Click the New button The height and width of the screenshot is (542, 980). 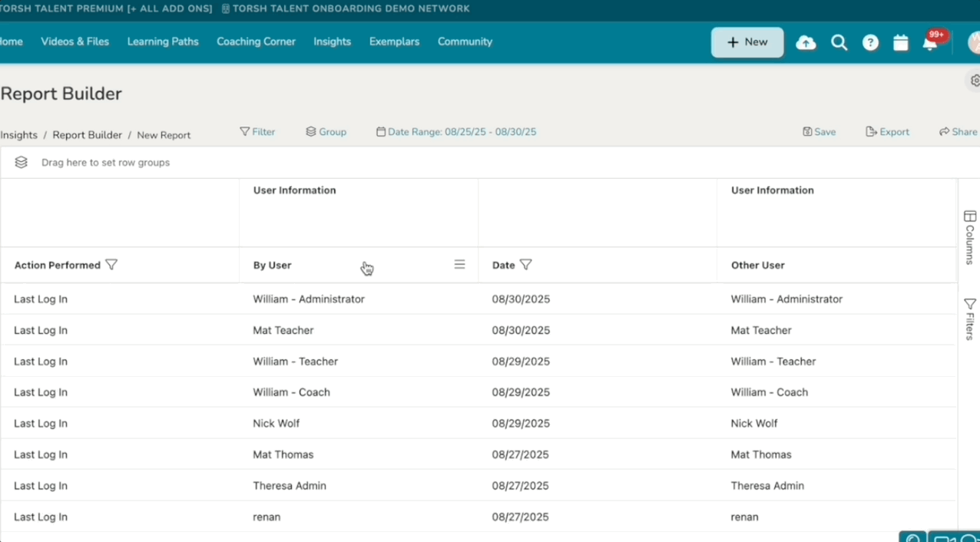pos(747,42)
